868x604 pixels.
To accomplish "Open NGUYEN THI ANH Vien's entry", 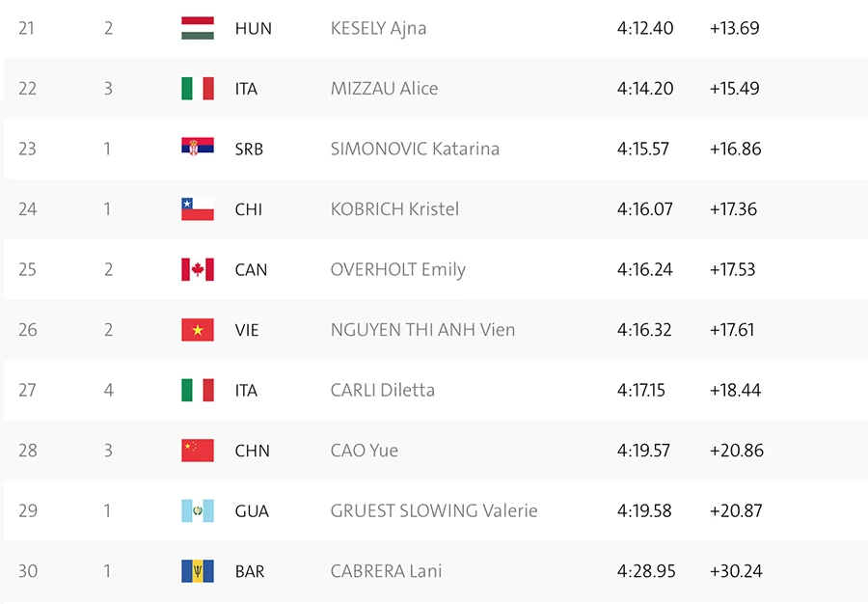I will point(422,330).
